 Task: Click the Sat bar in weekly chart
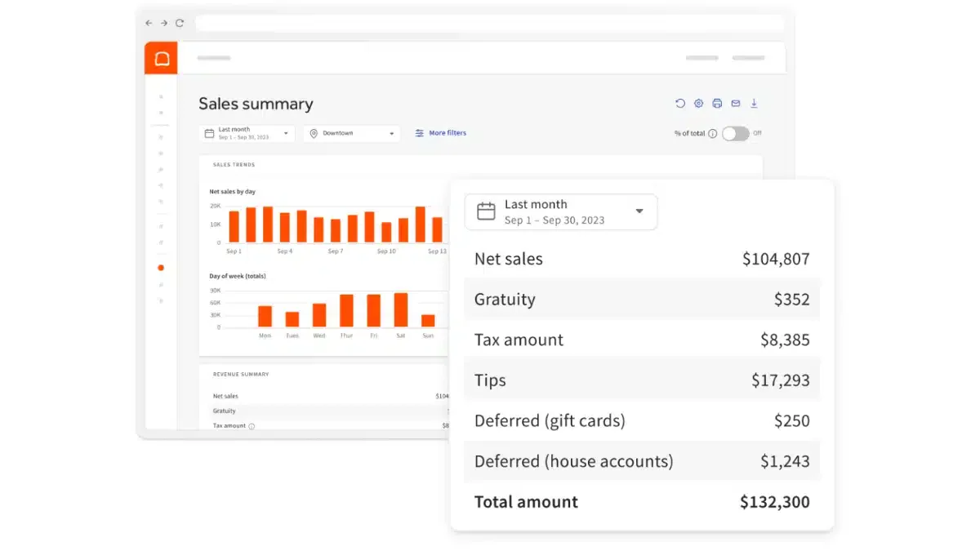pos(401,310)
